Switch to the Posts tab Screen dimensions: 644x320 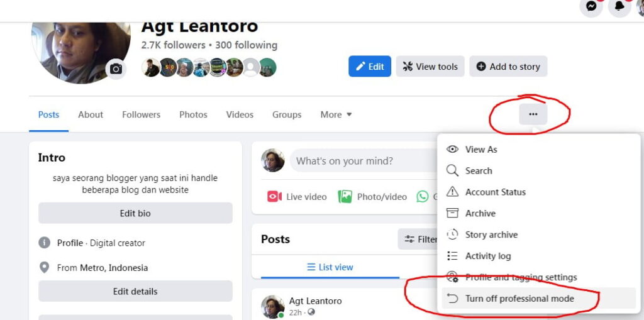point(48,114)
